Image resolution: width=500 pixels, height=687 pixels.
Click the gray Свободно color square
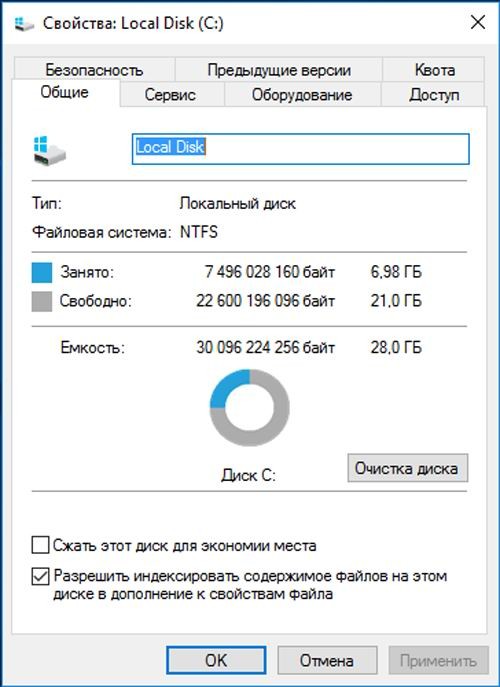tap(42, 301)
